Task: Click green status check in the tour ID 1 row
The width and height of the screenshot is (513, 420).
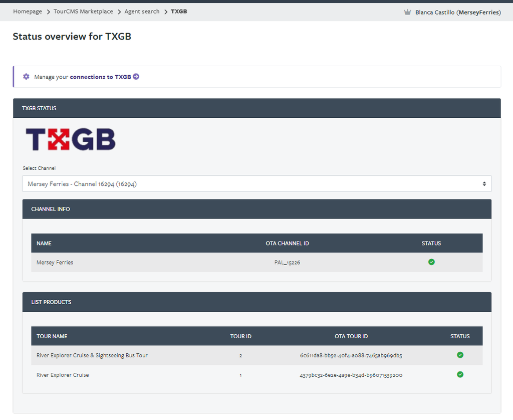Action: pos(460,374)
